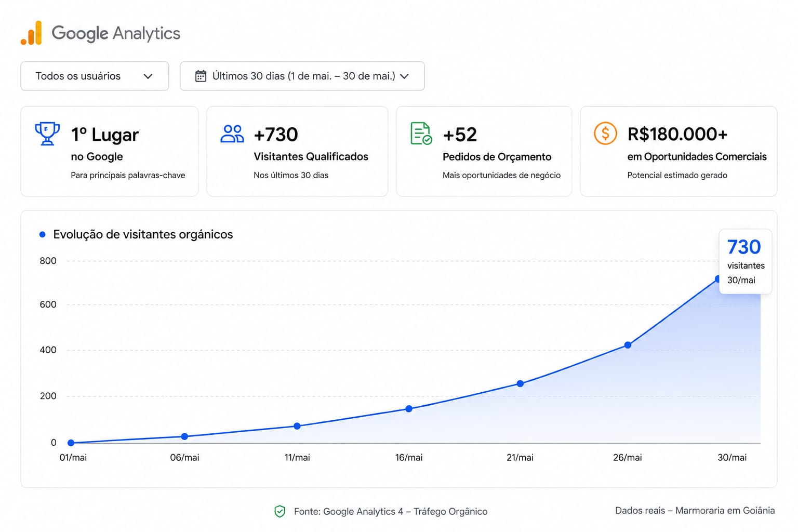Select the 11/mai data point on chart
This screenshot has width=798, height=532.
point(297,426)
